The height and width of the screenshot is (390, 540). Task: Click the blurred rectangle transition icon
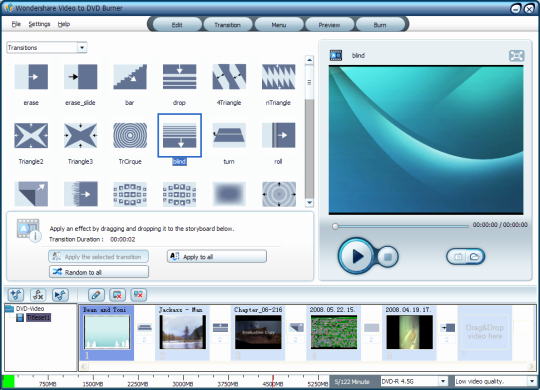229,194
